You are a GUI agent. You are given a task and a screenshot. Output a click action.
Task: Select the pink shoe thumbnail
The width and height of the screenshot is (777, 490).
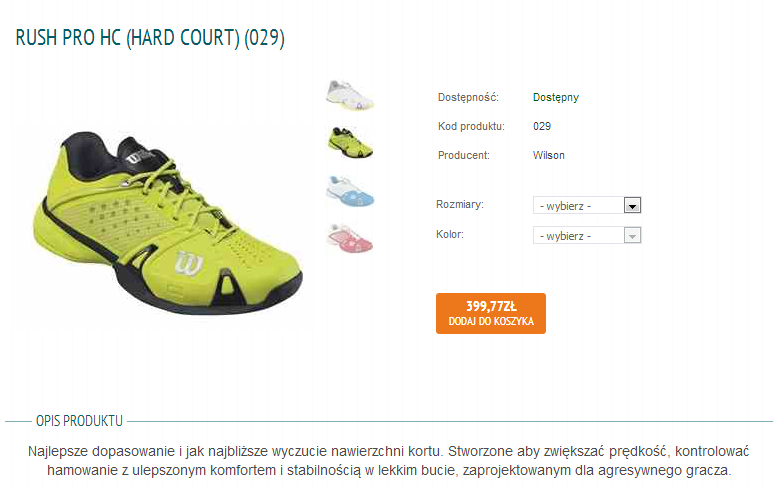(x=350, y=238)
